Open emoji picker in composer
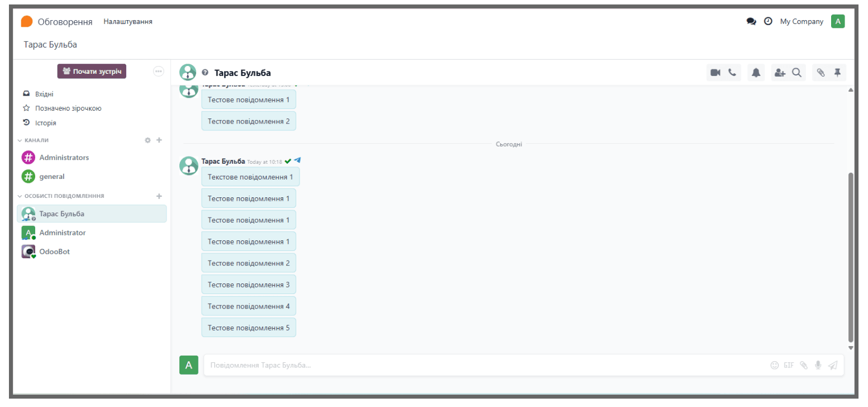This screenshot has width=868, height=407. click(775, 365)
